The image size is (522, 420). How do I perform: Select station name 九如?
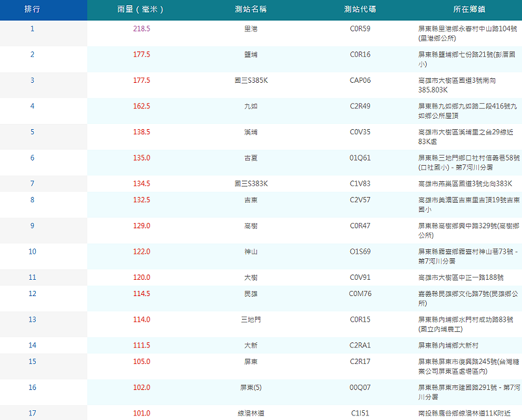(251, 106)
